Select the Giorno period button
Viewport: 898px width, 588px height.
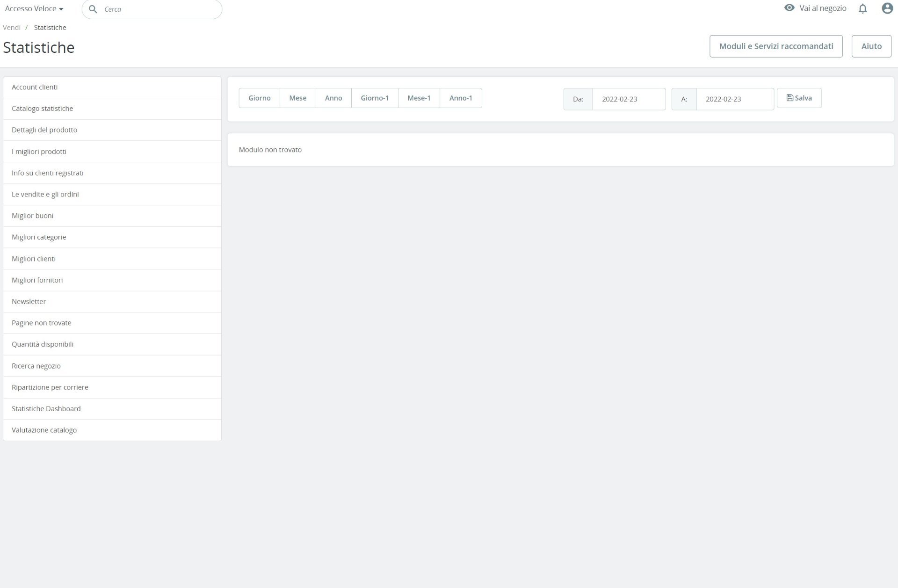click(259, 98)
